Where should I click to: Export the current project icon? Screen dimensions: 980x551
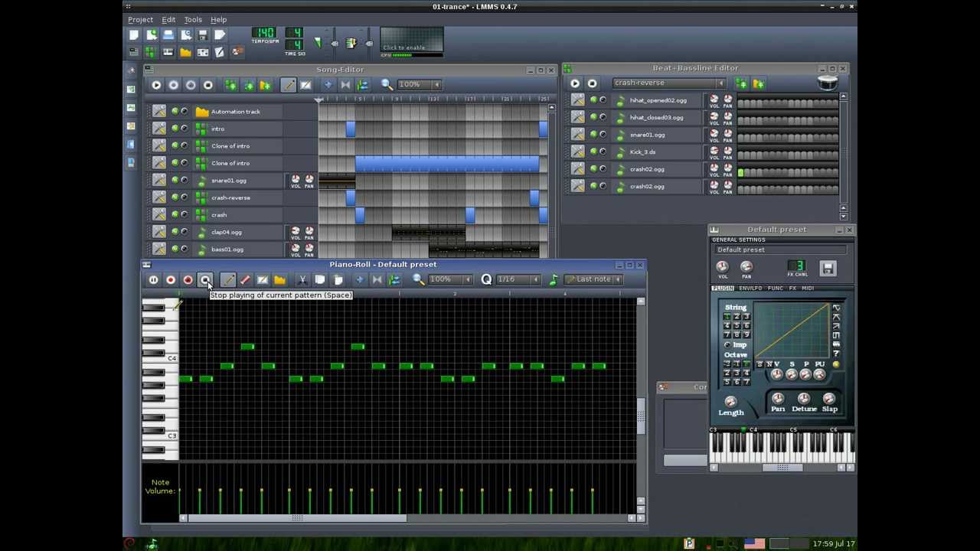click(219, 34)
